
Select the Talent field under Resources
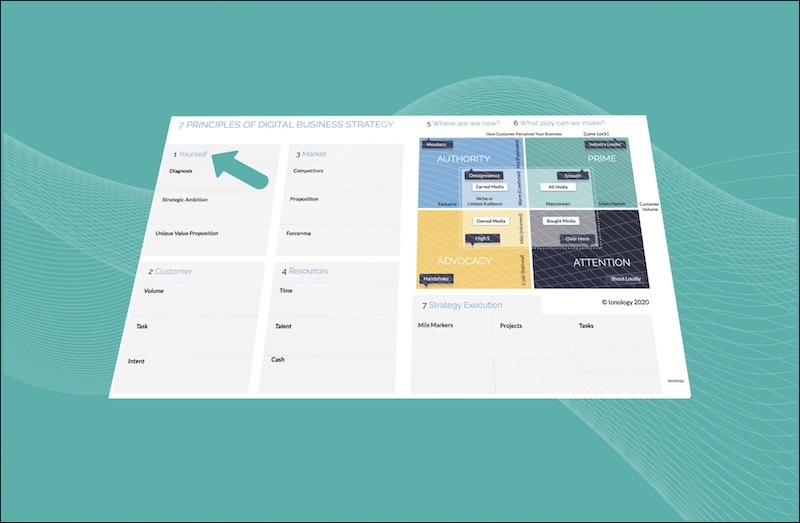point(283,326)
